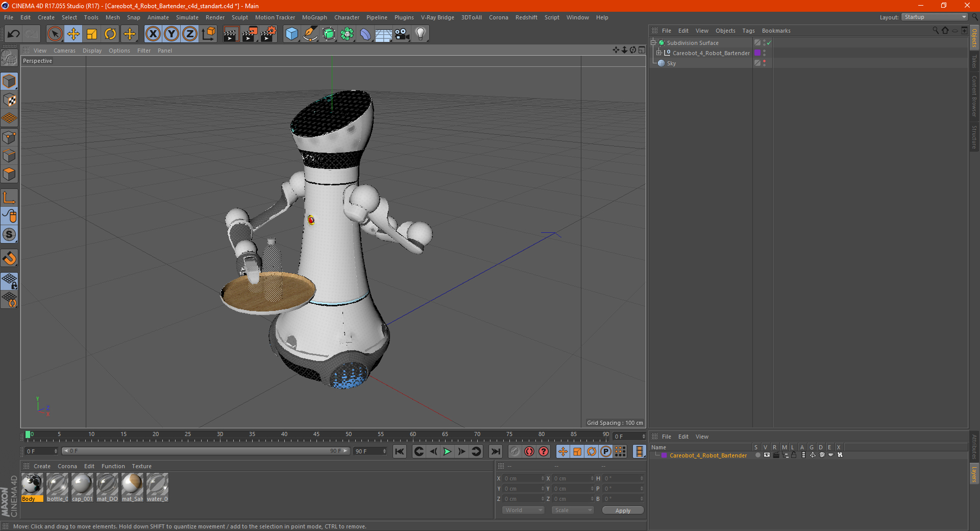Open the Floor environment objects icon
The height and width of the screenshot is (531, 980).
(384, 34)
